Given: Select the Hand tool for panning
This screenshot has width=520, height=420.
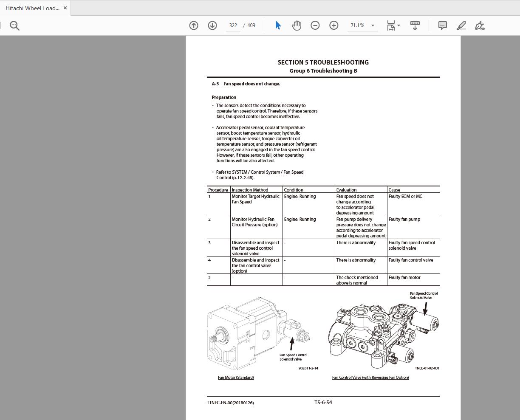Looking at the screenshot, I should pyautogui.click(x=297, y=25).
